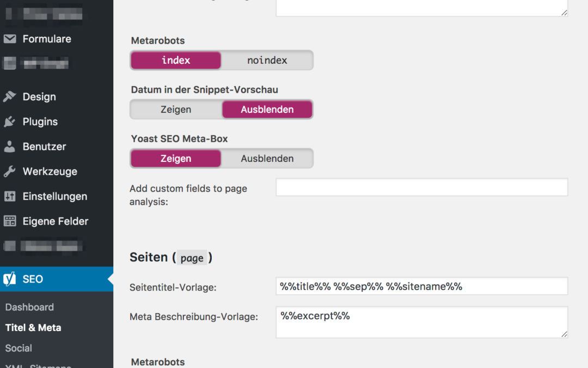This screenshot has height=368, width=588.
Task: Open the SEO Dashboard submenu item
Action: [29, 307]
